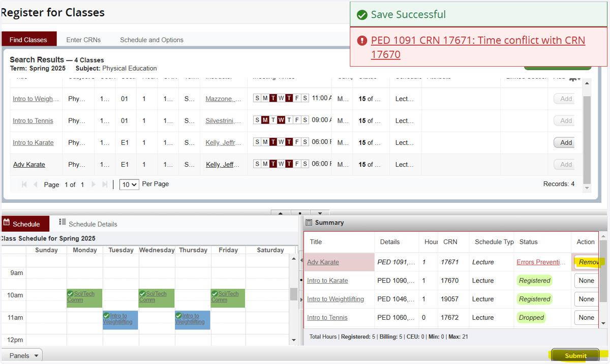610x364 pixels.
Task: Click the Status column header in Summary
Action: pos(528,241)
